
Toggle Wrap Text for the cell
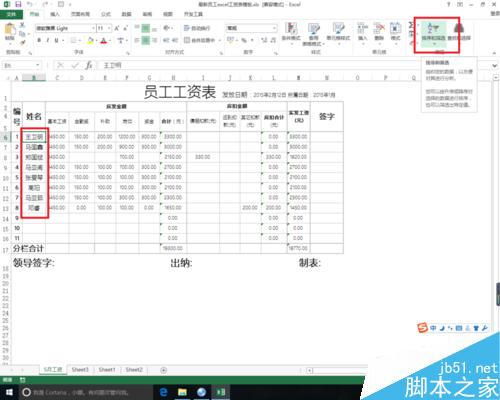pos(197,28)
